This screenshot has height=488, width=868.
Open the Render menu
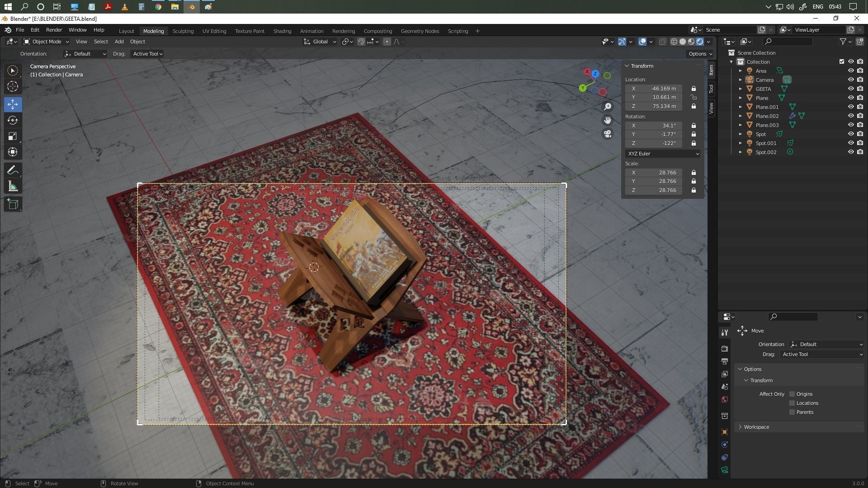54,30
